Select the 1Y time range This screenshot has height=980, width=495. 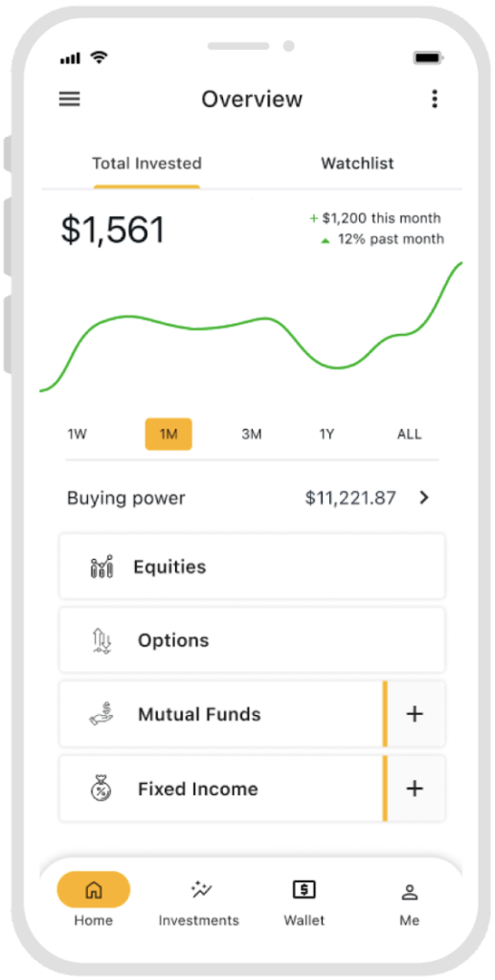point(326,434)
